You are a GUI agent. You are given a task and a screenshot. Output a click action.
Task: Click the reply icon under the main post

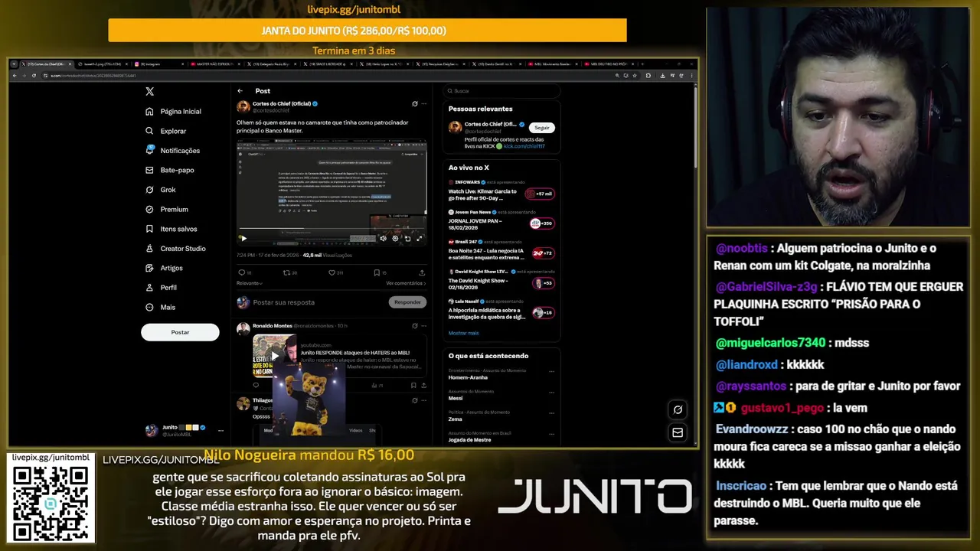click(242, 272)
